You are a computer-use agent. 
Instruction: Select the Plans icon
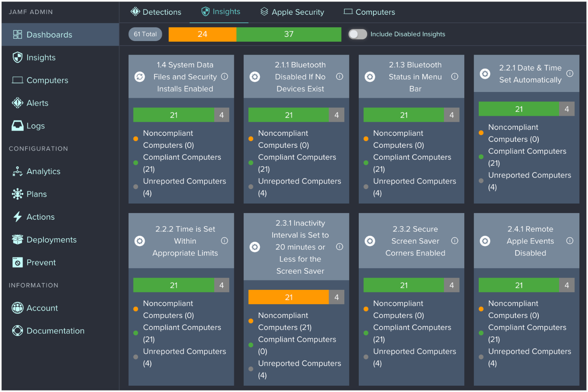click(x=17, y=194)
